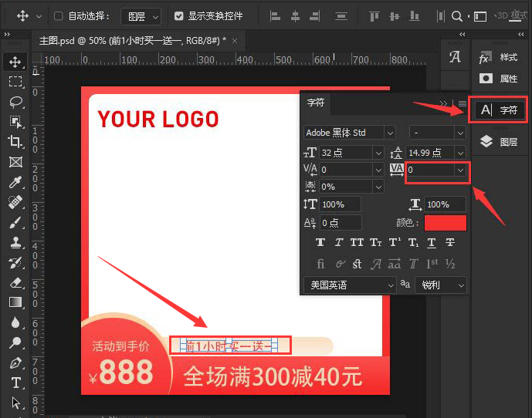The image size is (532, 418).
Task: Toggle Faux Italic text style
Action: [x=339, y=242]
